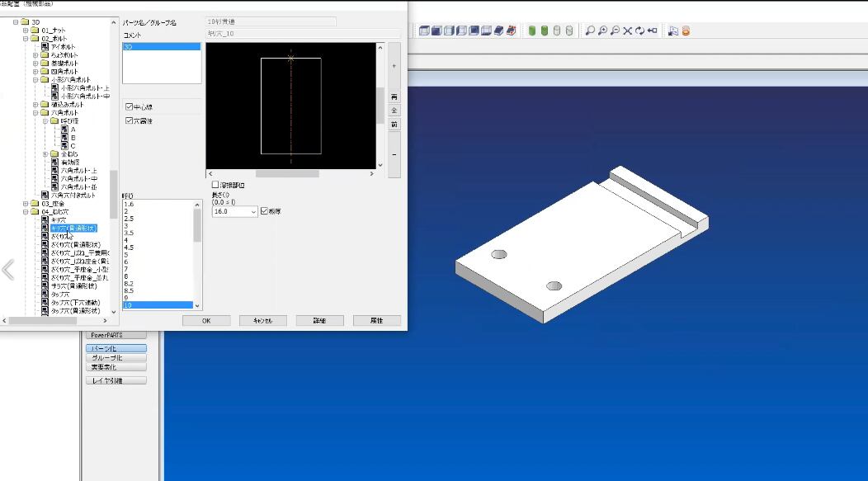This screenshot has height=481, width=868.
Task: Click the zoom in magnifier icon
Action: click(x=603, y=31)
